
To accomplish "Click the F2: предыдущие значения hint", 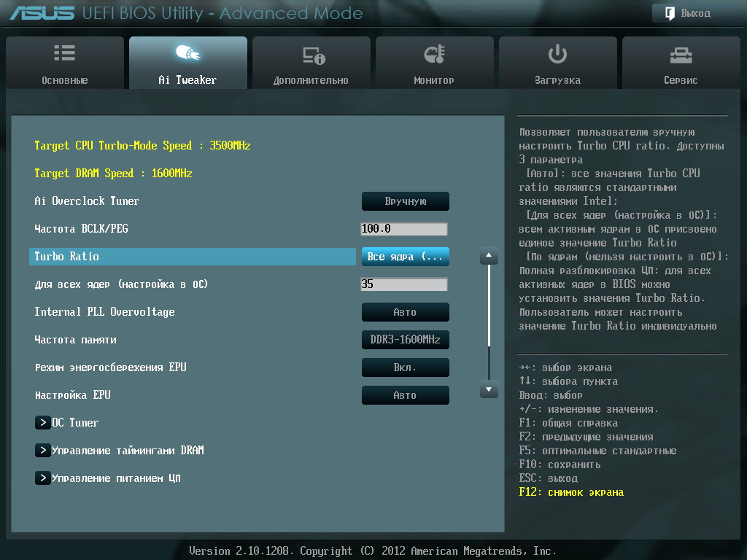I will coord(586,437).
